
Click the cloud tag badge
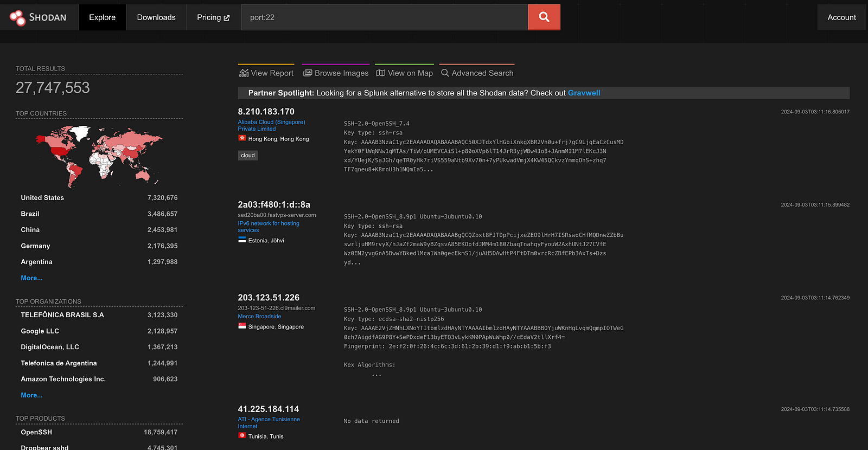(248, 156)
